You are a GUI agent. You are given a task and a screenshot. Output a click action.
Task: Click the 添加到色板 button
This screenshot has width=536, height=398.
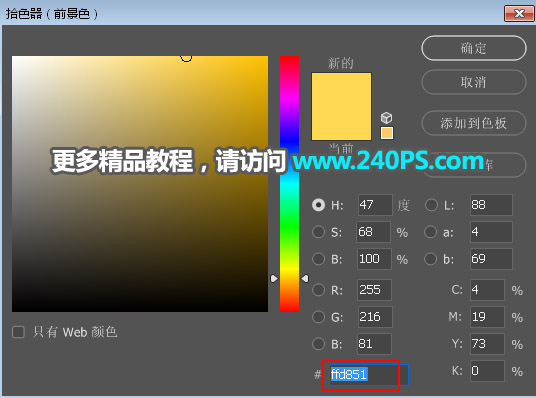tap(474, 123)
